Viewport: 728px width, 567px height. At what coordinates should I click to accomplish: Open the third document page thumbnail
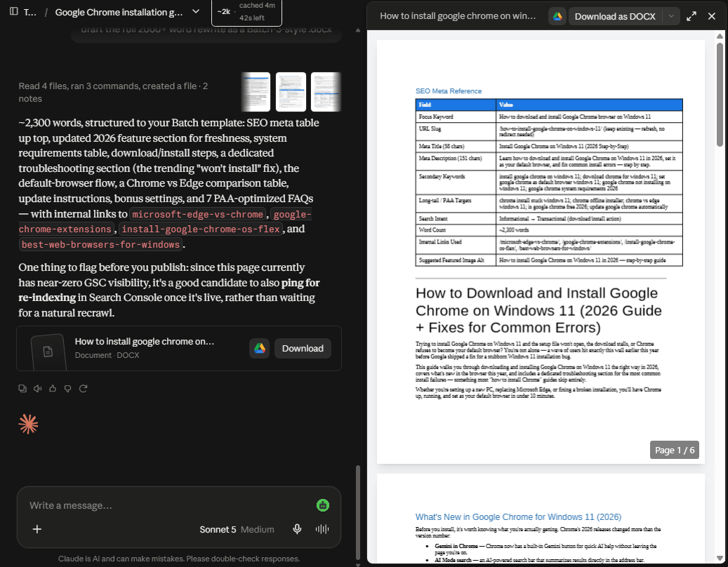pyautogui.click(x=326, y=92)
